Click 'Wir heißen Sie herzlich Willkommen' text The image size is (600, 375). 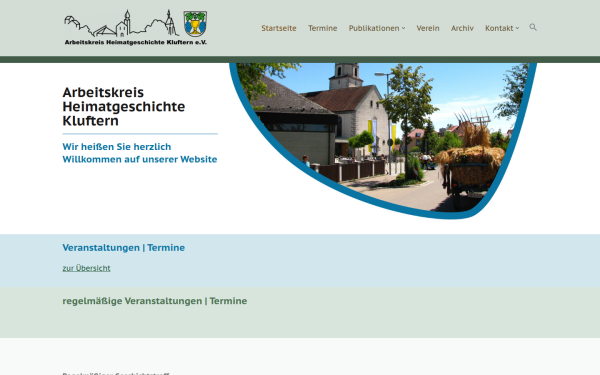pos(140,153)
